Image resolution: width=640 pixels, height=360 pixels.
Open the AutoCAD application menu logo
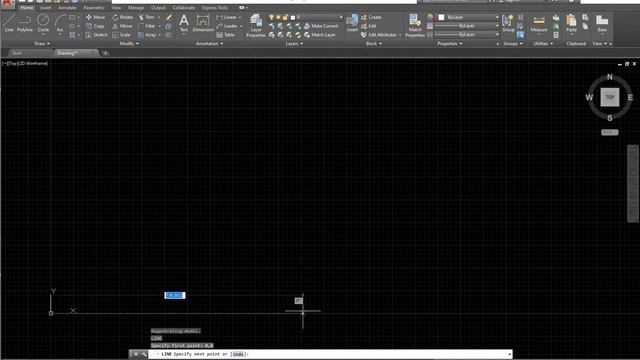click(8, 3)
